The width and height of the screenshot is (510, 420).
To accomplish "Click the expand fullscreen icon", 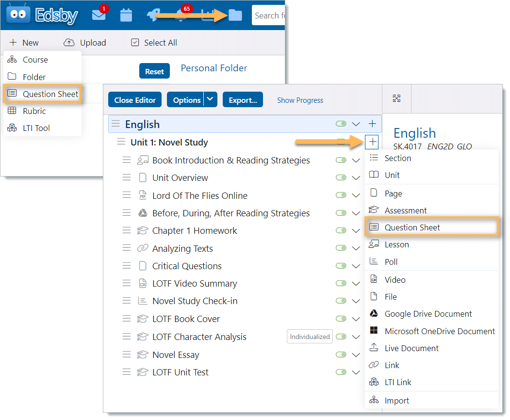I will (396, 98).
